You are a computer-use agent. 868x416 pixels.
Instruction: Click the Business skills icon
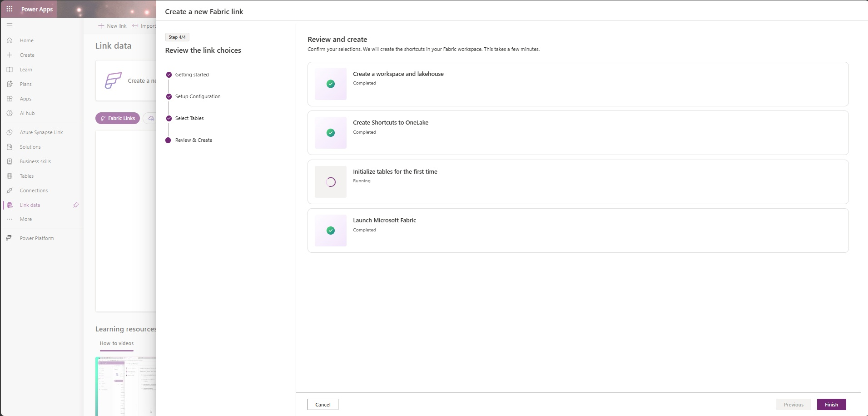point(10,161)
